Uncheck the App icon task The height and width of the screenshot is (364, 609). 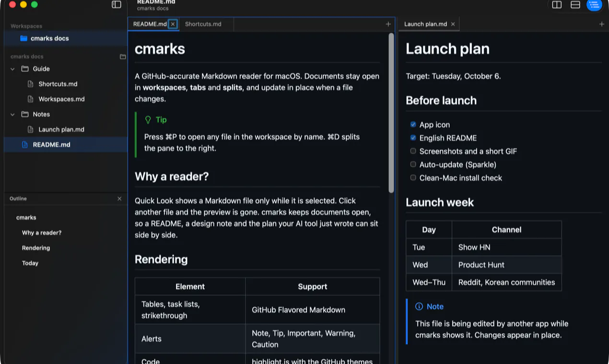tap(413, 125)
